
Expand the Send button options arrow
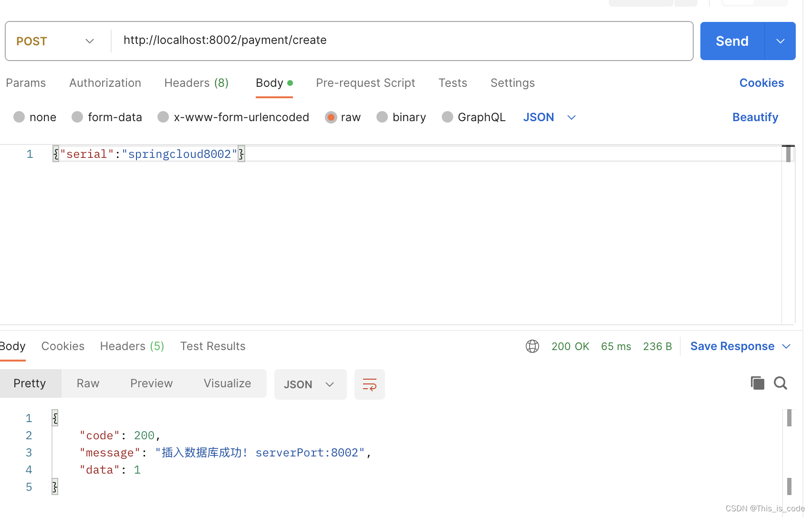780,41
